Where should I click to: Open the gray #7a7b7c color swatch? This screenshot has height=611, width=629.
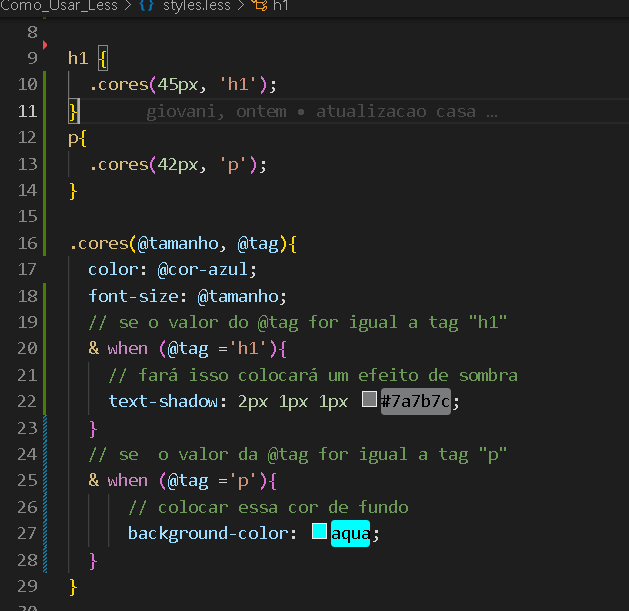[x=369, y=399]
